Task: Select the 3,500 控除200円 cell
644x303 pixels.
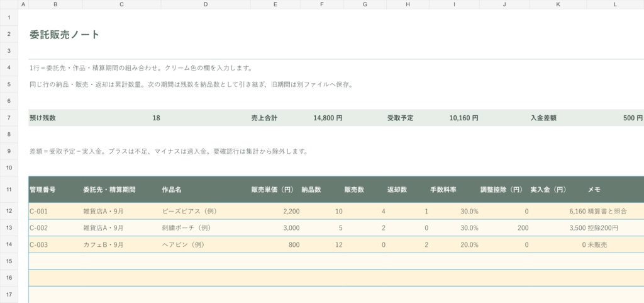Action: [x=594, y=228]
